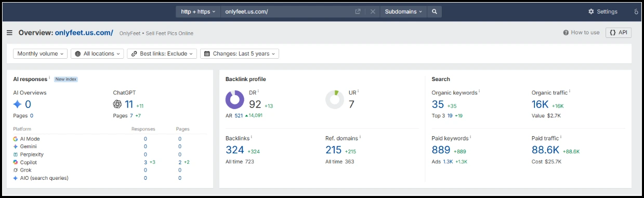Open Organic keywords value 35
Viewport: 644px width, 198px height.
tap(438, 104)
